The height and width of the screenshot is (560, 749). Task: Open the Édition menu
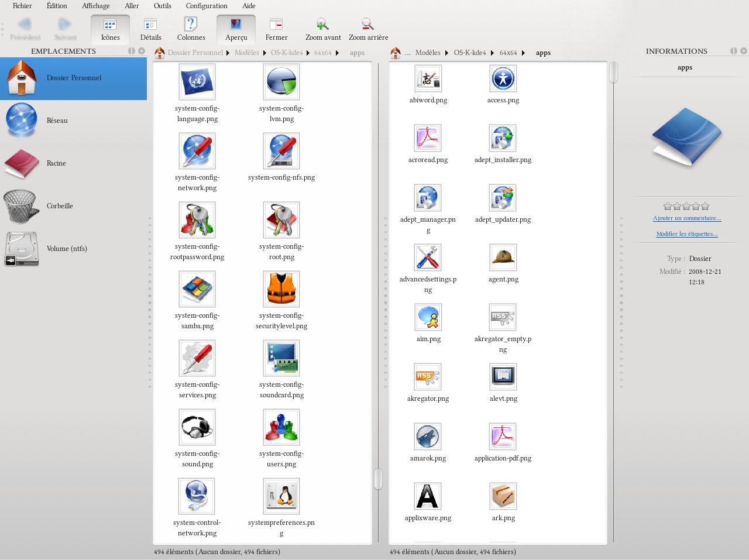click(x=57, y=6)
